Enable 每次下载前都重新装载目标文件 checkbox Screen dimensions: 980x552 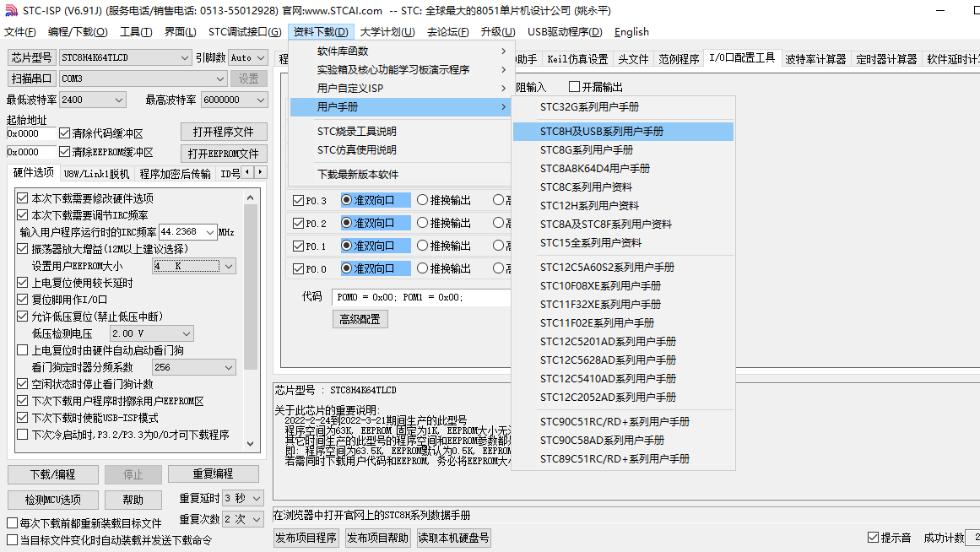click(13, 523)
